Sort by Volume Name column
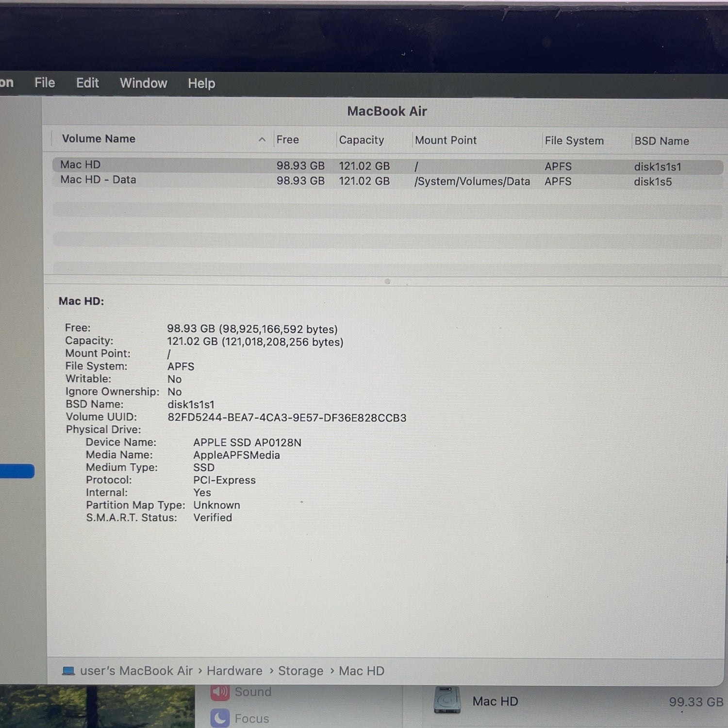The width and height of the screenshot is (728, 728). pyautogui.click(x=99, y=139)
